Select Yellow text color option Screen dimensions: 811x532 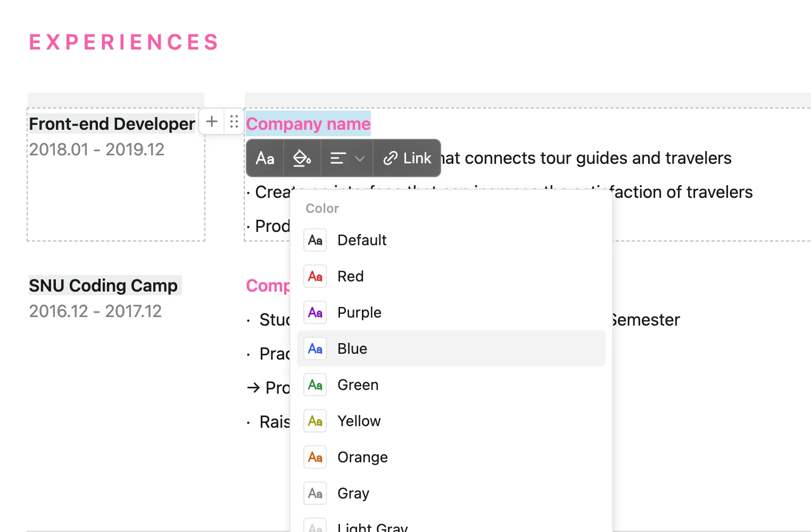click(x=451, y=421)
